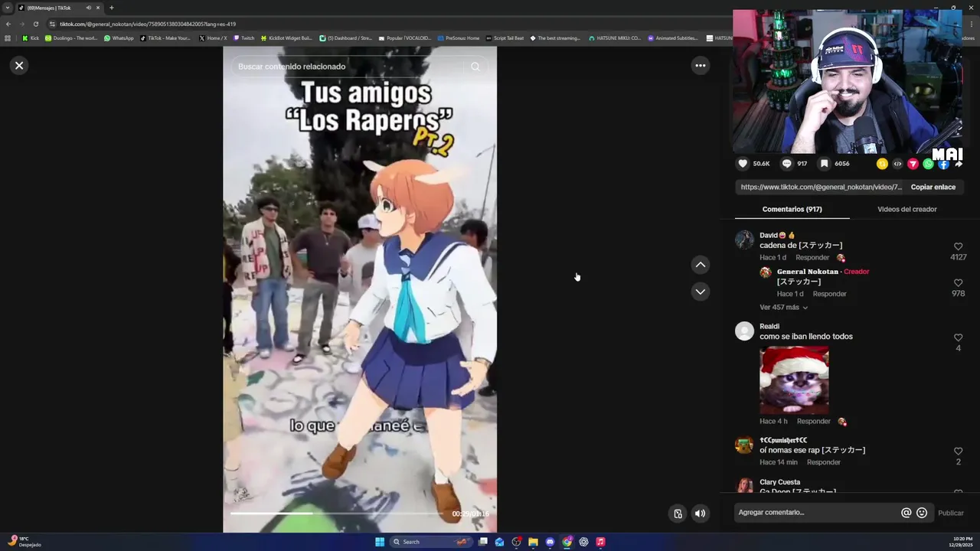
Task: Click the @ mention icon in the comment box
Action: (906, 513)
